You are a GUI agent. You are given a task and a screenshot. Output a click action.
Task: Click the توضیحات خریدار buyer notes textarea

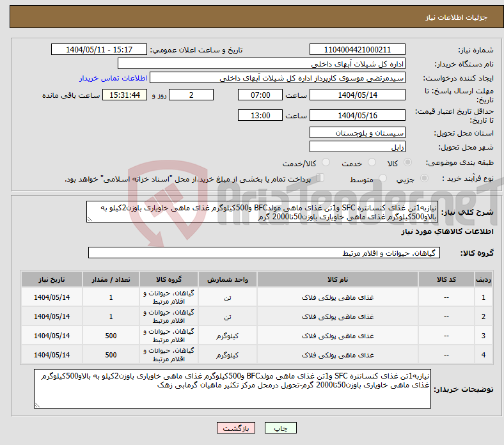click(232, 389)
